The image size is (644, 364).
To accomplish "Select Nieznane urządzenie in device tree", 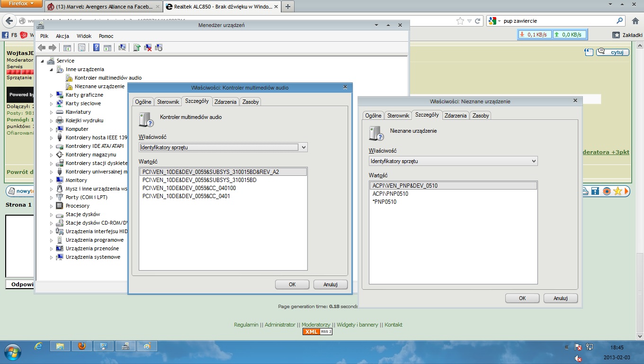I will pos(99,86).
